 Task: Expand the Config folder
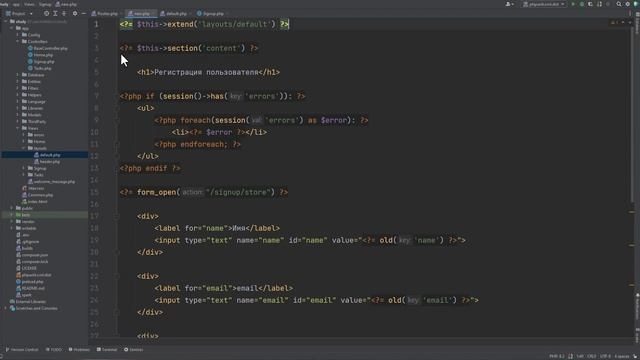click(18, 35)
